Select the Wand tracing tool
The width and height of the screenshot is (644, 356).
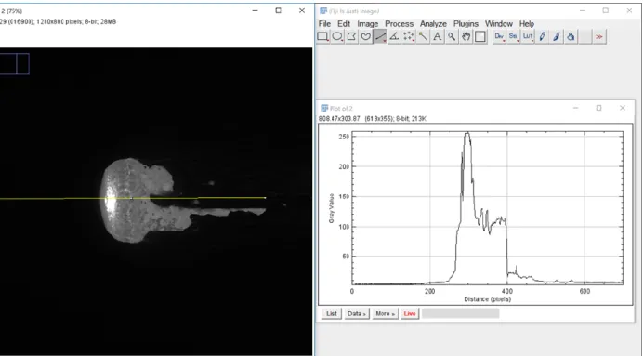pos(423,36)
